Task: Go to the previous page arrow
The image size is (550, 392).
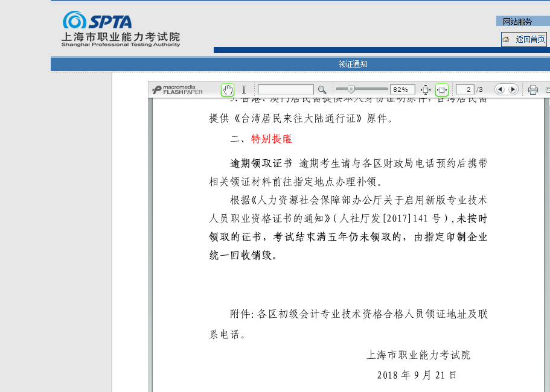Action: [500, 90]
